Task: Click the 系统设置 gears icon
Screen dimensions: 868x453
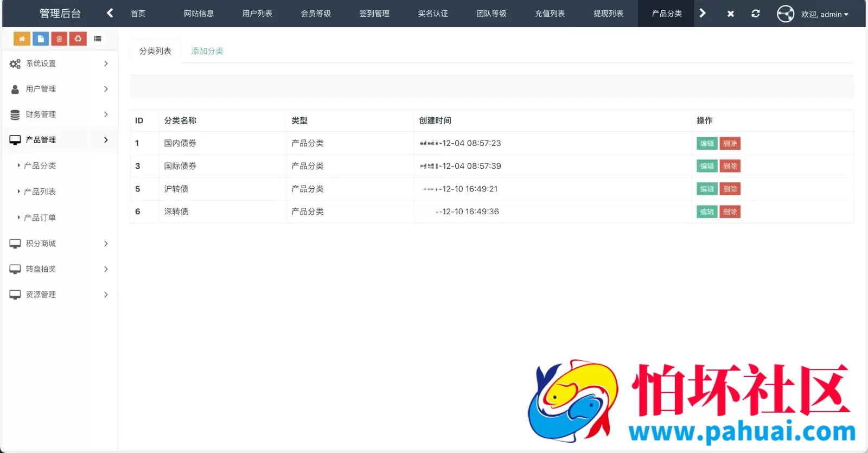Action: (15, 63)
